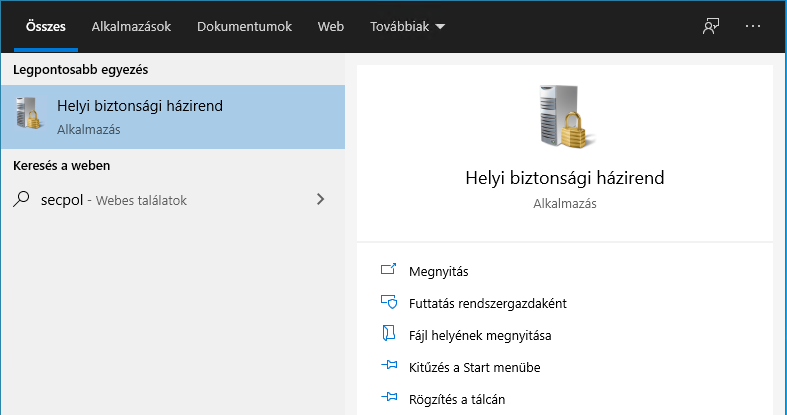Click the magnifier icon next to secpol
Viewport: 787px width, 415px height.
pyautogui.click(x=22, y=199)
